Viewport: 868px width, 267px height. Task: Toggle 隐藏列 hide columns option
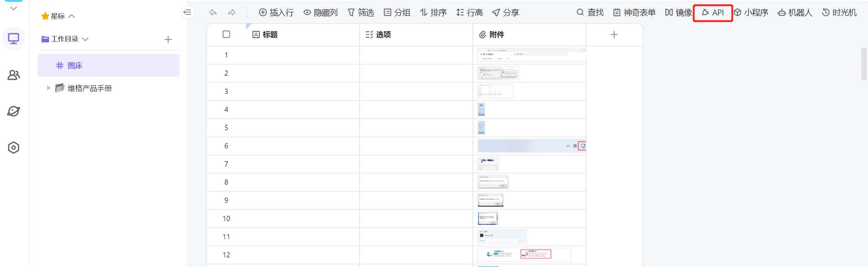point(320,13)
